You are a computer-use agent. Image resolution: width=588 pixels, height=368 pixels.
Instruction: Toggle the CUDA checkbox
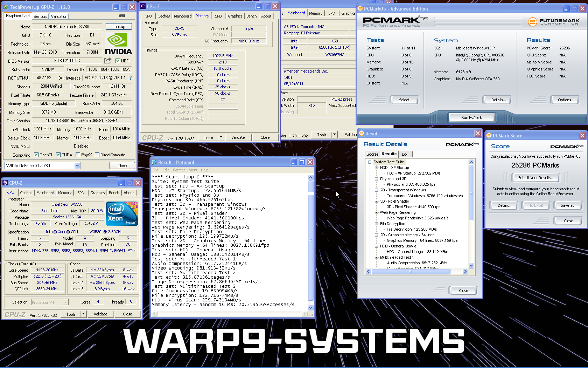pos(58,155)
